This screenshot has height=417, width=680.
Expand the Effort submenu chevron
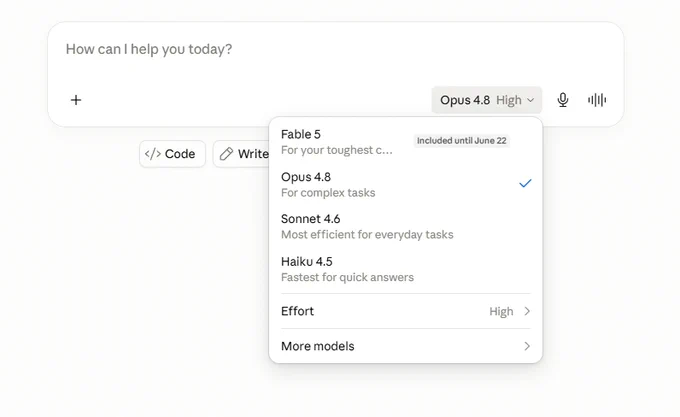527,311
